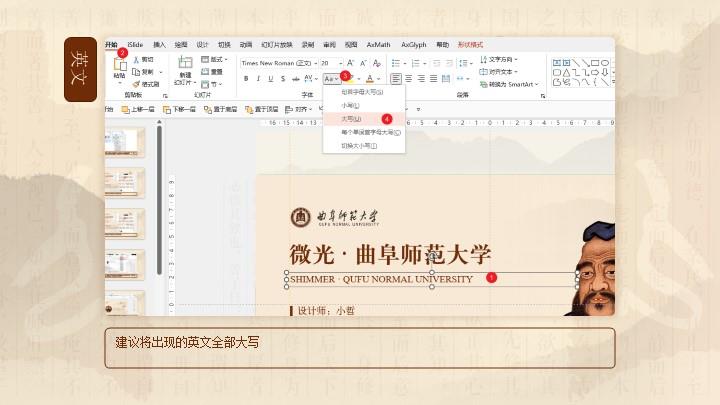Image resolution: width=720 pixels, height=405 pixels.
Task: Click the Format Painter brush icon
Action: pyautogui.click(x=136, y=84)
